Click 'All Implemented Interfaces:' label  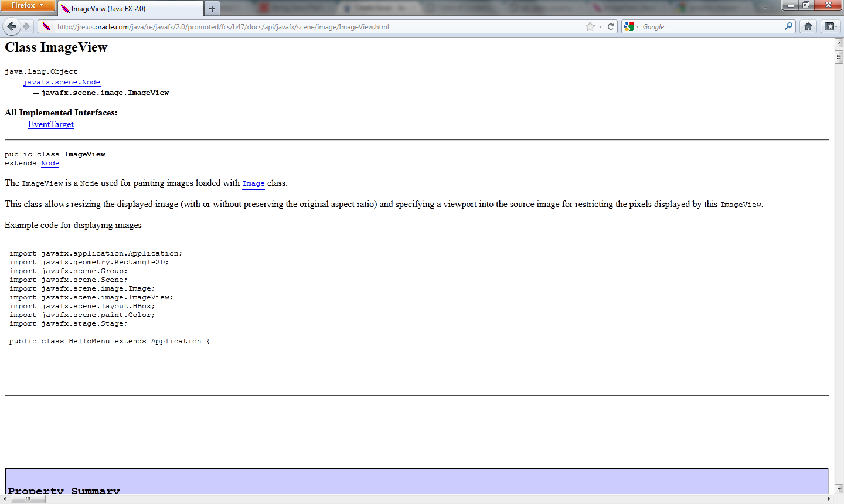click(x=61, y=113)
